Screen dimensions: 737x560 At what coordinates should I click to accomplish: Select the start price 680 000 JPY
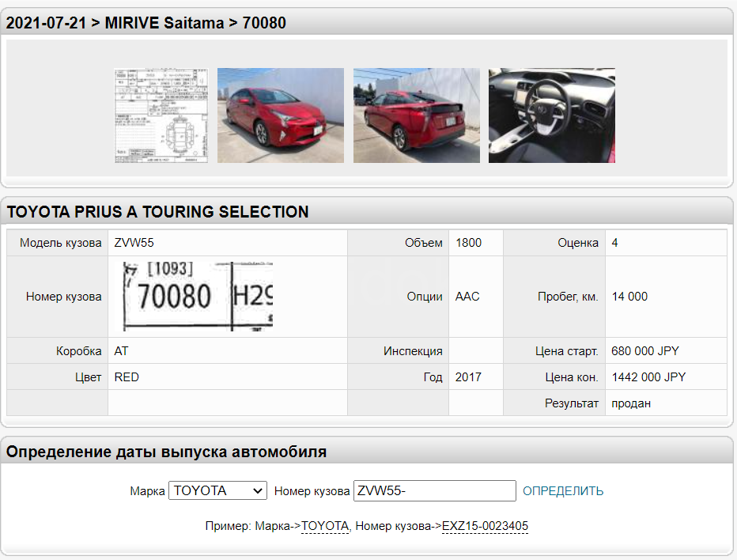[x=645, y=351]
